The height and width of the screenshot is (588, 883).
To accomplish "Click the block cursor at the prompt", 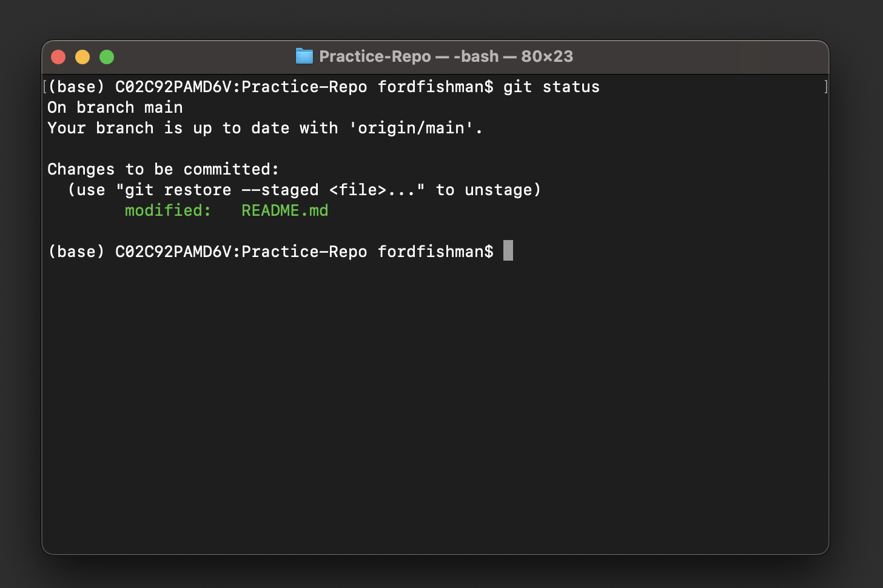I will tap(508, 250).
